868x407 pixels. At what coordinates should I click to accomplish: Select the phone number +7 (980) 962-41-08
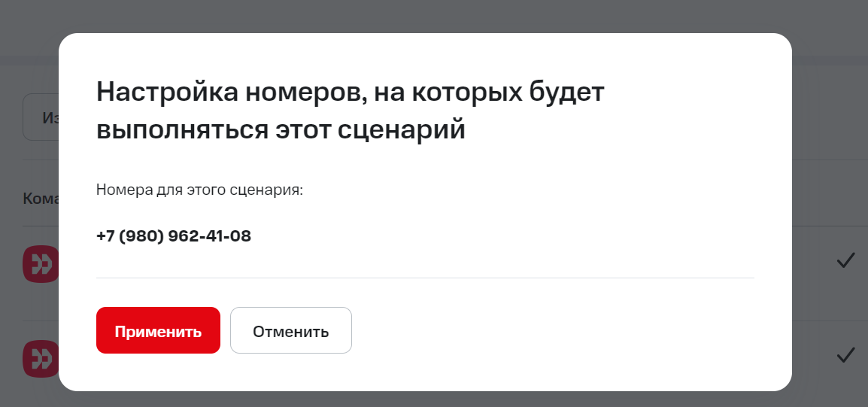pyautogui.click(x=174, y=236)
